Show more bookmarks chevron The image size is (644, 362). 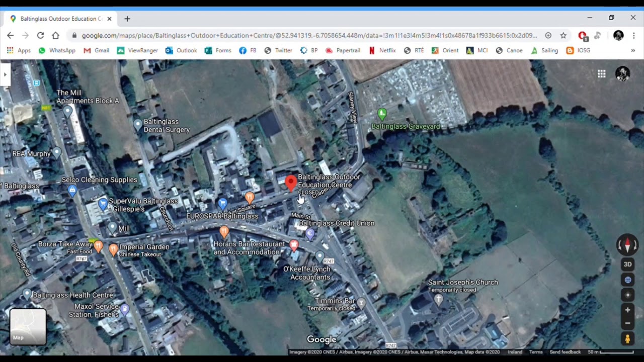633,50
